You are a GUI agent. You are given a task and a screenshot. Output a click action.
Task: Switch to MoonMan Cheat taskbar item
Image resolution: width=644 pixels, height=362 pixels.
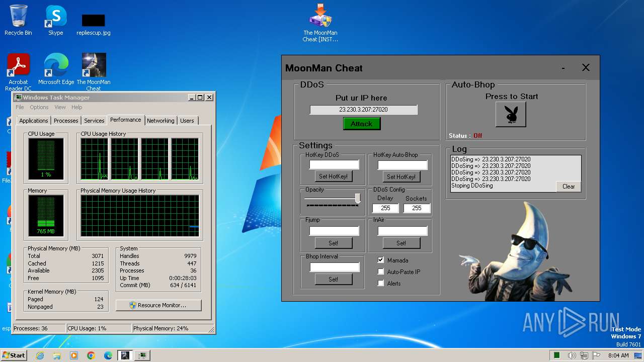(x=125, y=355)
